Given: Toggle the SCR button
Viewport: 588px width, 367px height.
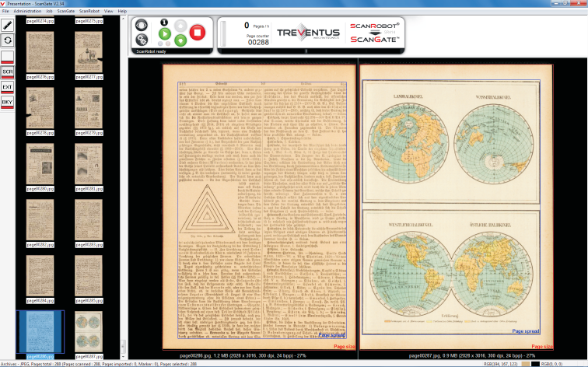Looking at the screenshot, I should click(8, 72).
